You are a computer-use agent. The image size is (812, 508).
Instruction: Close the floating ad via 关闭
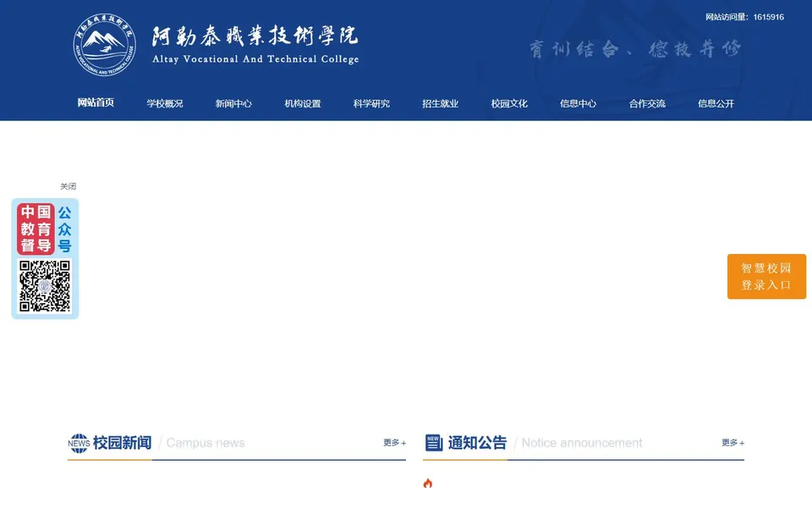click(68, 186)
